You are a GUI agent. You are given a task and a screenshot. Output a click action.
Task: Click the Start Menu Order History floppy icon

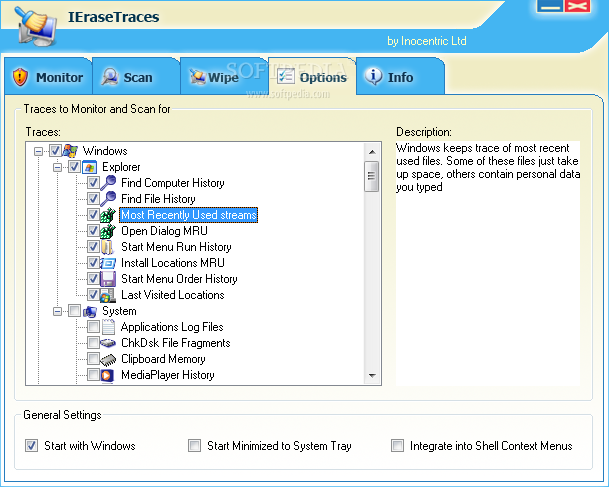click(108, 279)
